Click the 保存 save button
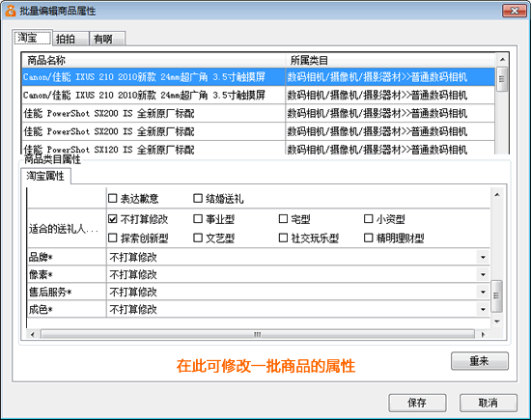Screen dimensions: 531x420 [x=417, y=403]
